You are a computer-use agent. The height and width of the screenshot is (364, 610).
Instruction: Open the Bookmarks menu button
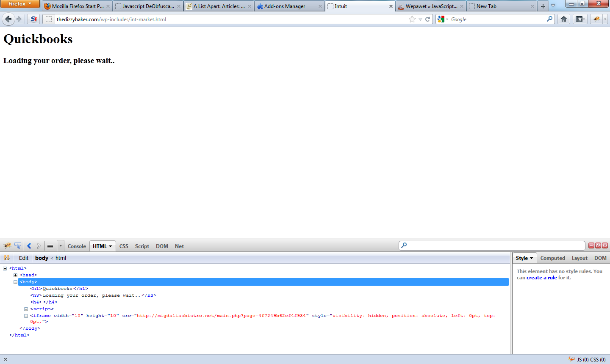[580, 19]
